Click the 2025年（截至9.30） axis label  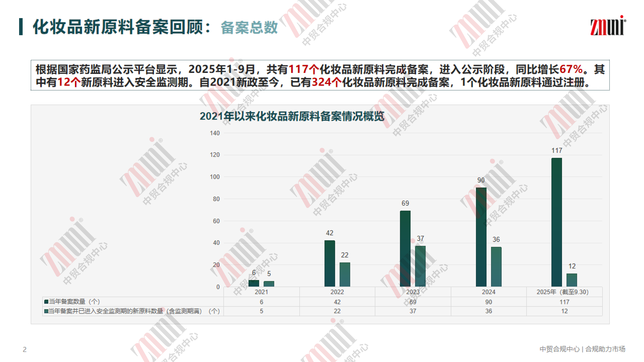[x=562, y=292]
